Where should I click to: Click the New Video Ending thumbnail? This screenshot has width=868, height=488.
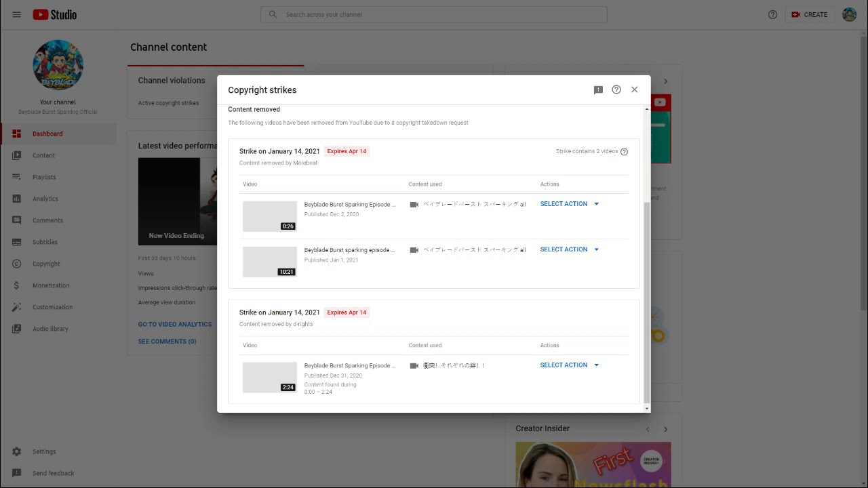pyautogui.click(x=176, y=201)
